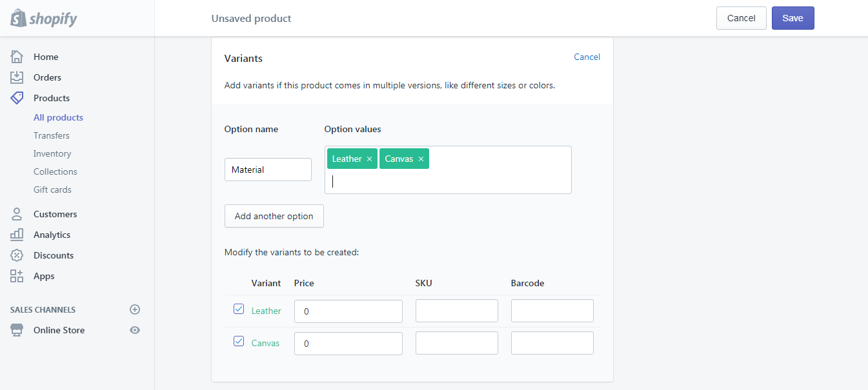
Task: Click the Leather Price field
Action: [x=348, y=311]
